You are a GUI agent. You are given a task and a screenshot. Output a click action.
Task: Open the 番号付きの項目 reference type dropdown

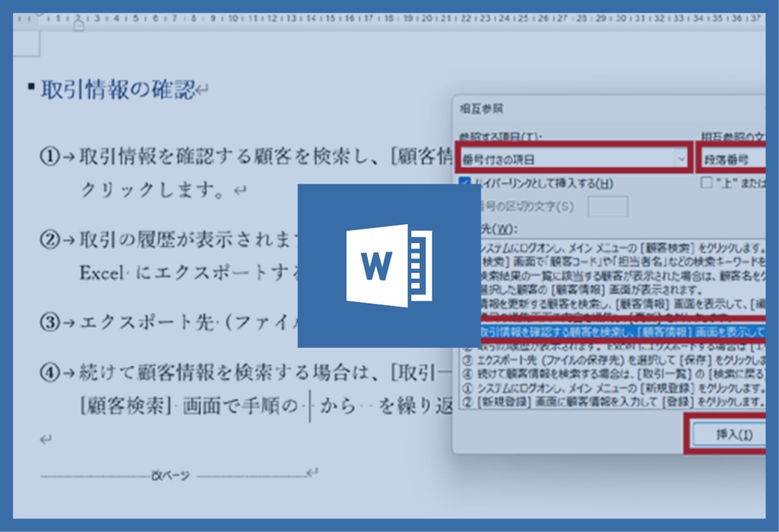point(571,158)
